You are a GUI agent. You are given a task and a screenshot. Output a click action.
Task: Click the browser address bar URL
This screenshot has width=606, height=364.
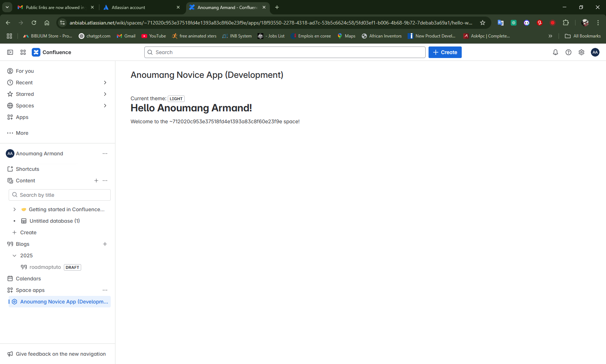click(271, 23)
